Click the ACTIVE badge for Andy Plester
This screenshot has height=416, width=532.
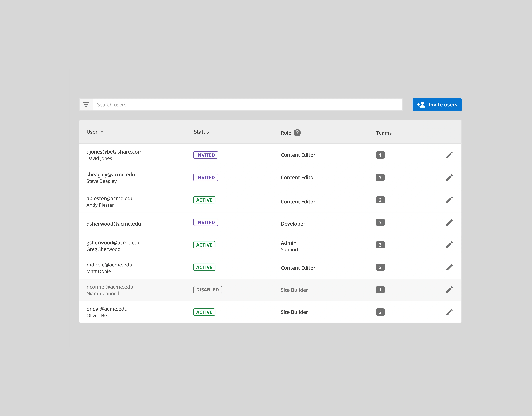point(204,200)
